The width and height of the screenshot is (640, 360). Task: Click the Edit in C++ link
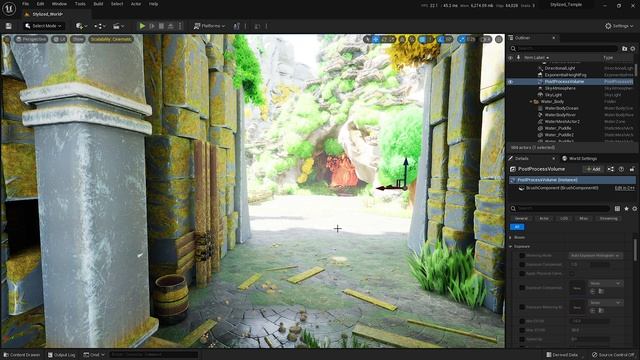pos(624,188)
